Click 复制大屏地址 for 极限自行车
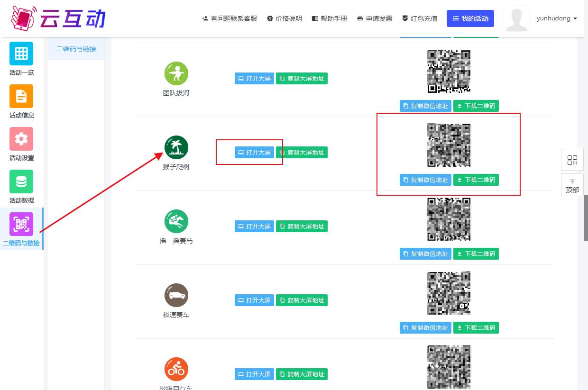Viewport: 588px width, 390px height. point(302,374)
